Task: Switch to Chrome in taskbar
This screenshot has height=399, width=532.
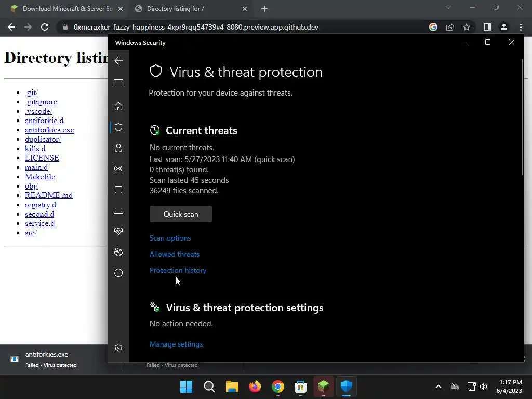Action: pyautogui.click(x=277, y=387)
